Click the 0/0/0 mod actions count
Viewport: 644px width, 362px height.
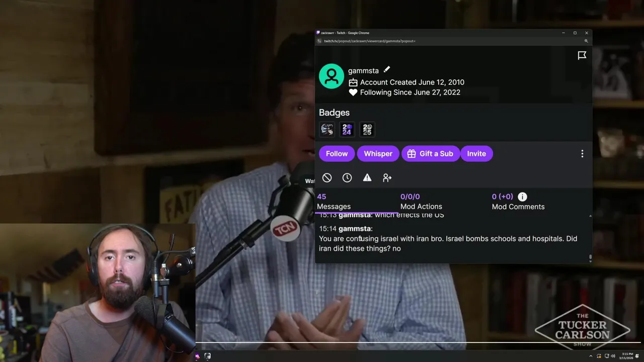410,197
